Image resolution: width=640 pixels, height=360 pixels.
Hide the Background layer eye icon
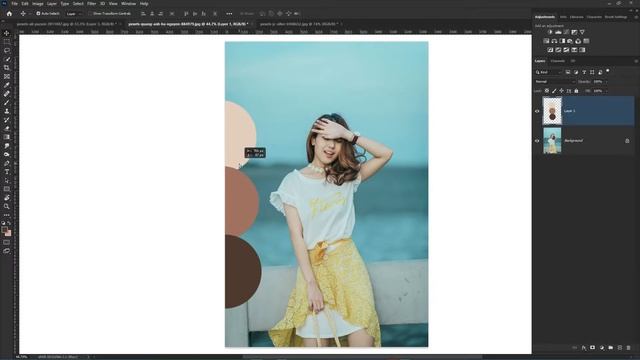[x=537, y=140]
